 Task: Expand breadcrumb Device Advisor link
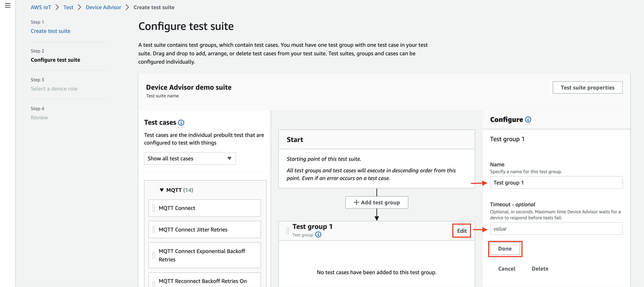tap(103, 7)
